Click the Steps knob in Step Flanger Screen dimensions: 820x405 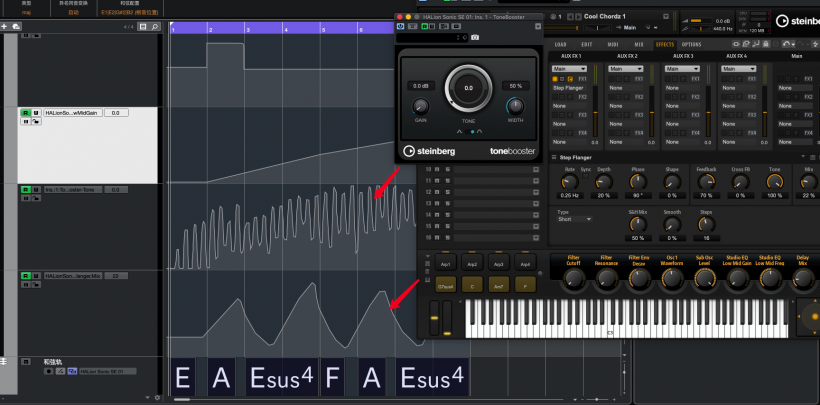click(x=706, y=224)
